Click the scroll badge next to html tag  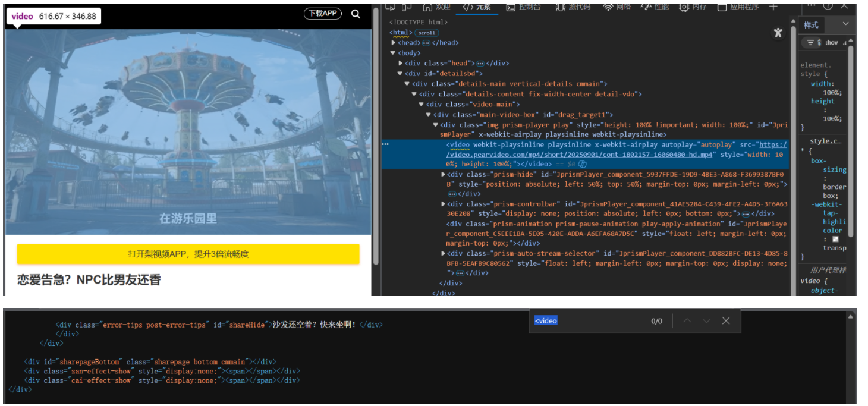click(426, 33)
